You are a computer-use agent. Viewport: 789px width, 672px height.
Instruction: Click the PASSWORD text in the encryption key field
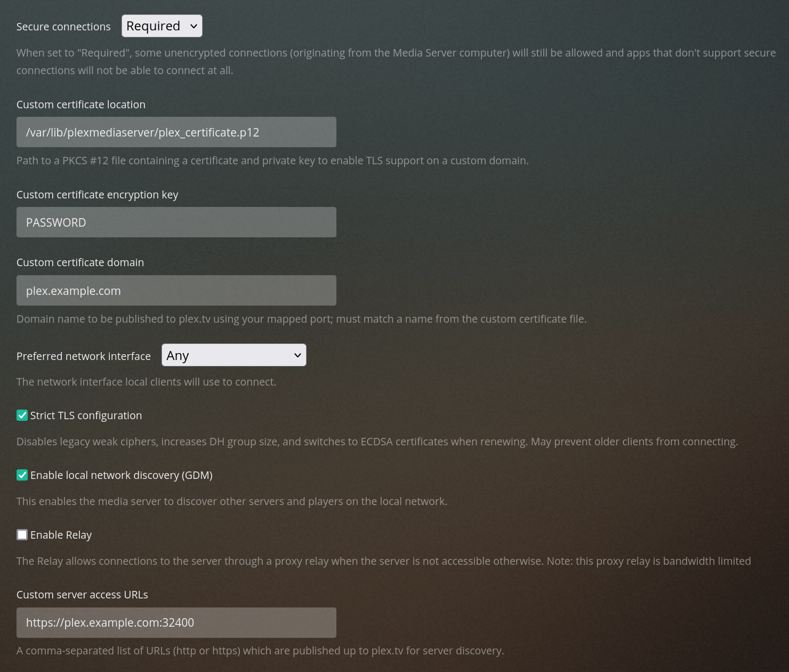pyautogui.click(x=56, y=222)
